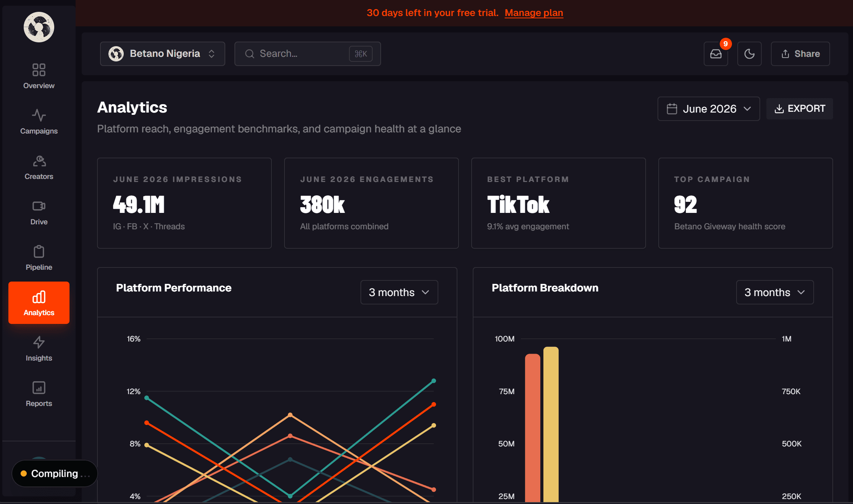
Task: Click the 100M axis label
Action: point(505,339)
